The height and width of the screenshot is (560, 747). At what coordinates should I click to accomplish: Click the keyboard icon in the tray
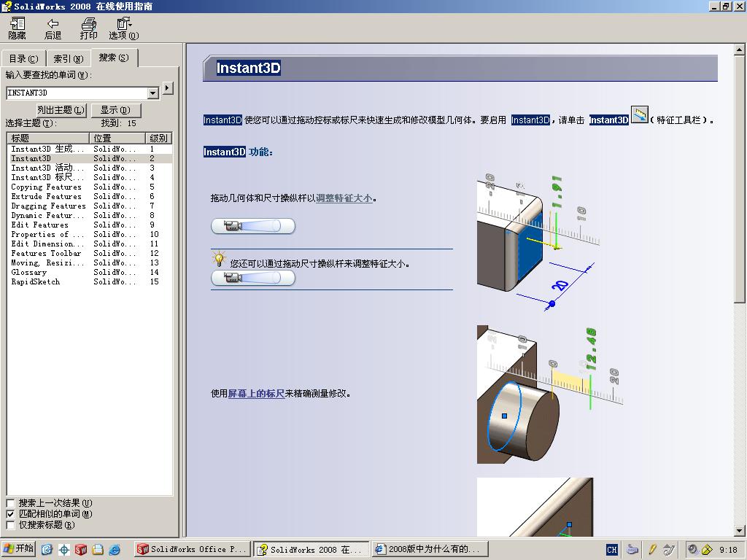pyautogui.click(x=632, y=550)
